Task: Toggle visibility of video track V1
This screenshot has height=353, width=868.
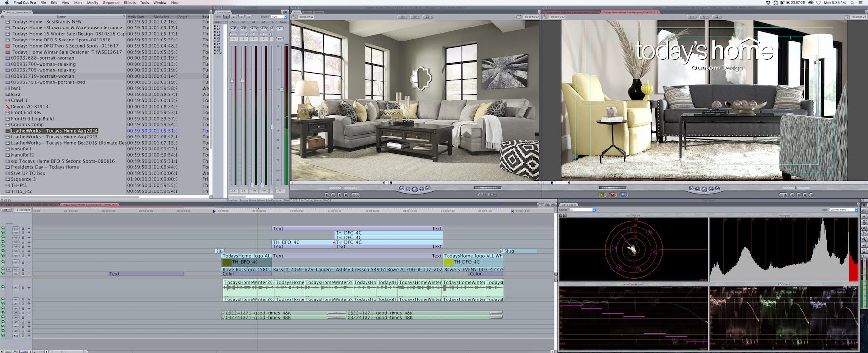Action: click(3, 274)
